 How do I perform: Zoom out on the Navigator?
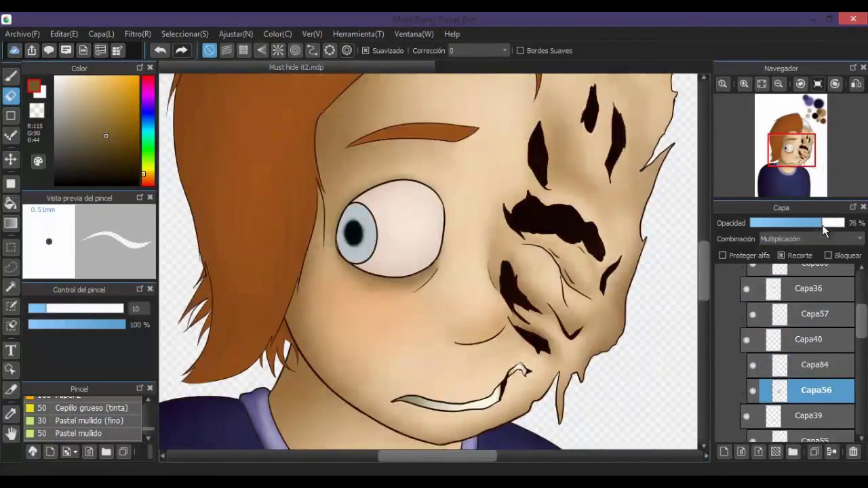point(778,84)
